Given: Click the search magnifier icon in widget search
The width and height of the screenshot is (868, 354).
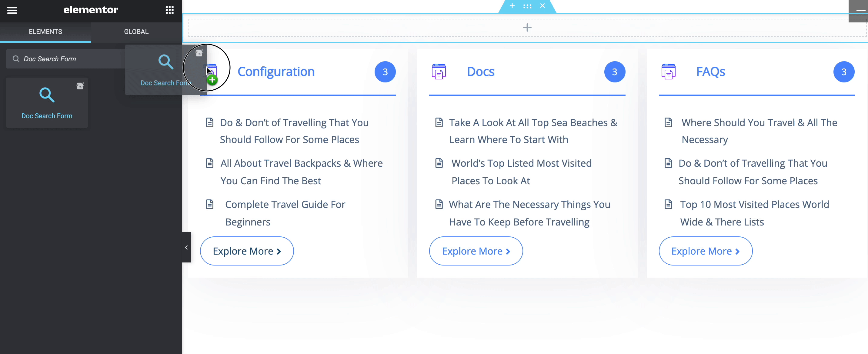Looking at the screenshot, I should coord(16,59).
